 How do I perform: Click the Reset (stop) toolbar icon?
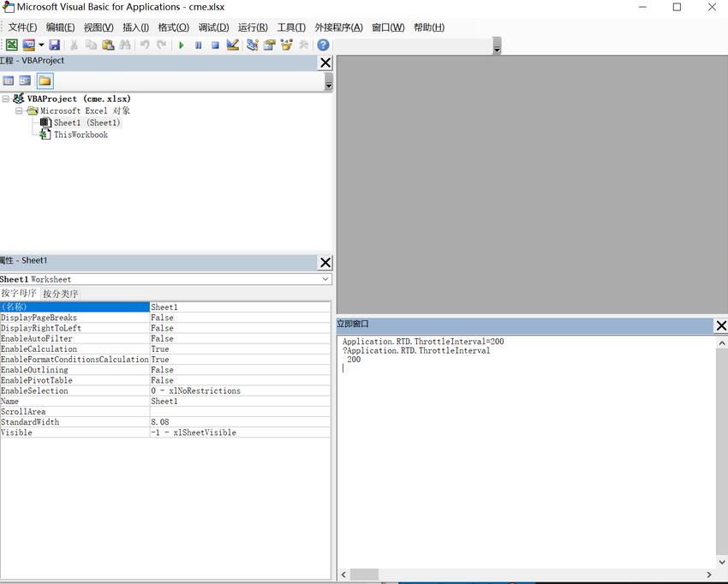tap(215, 45)
